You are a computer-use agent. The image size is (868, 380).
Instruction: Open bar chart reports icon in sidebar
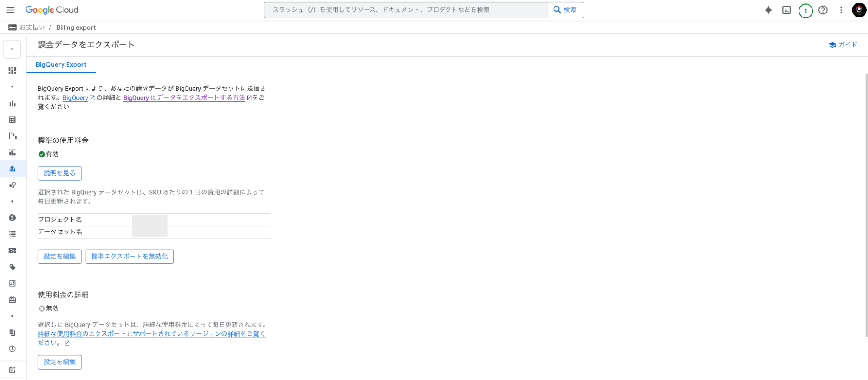(12, 103)
